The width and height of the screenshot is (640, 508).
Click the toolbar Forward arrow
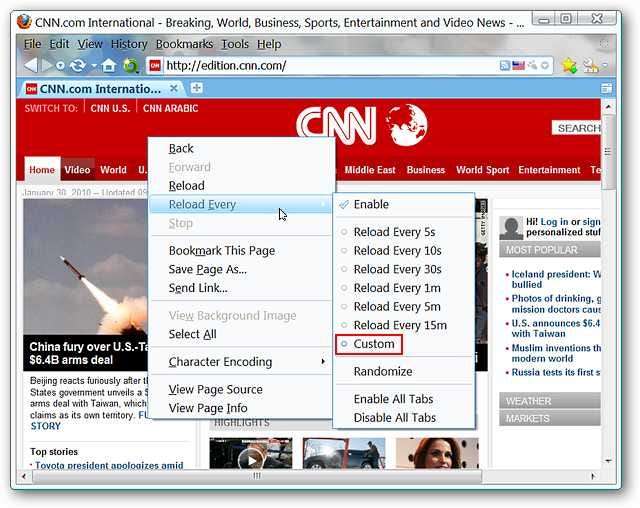47,65
